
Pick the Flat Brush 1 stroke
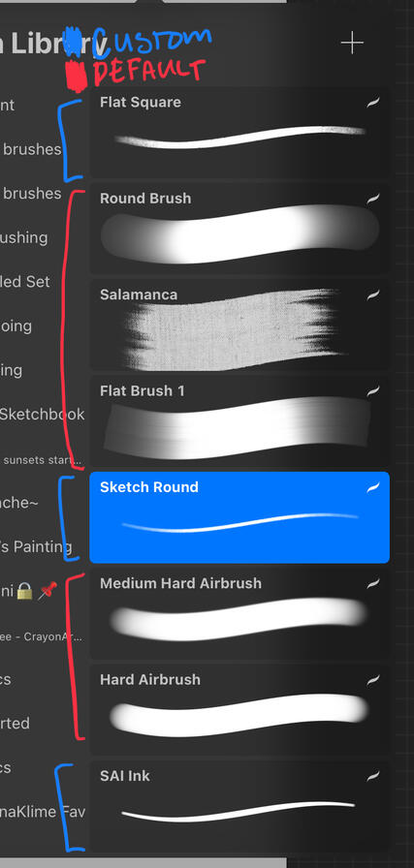tap(239, 421)
